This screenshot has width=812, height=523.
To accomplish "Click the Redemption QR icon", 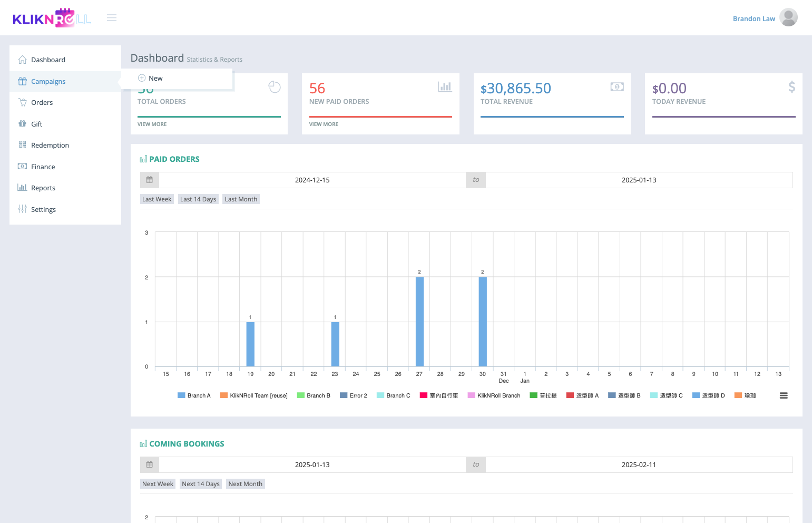I will pos(22,144).
